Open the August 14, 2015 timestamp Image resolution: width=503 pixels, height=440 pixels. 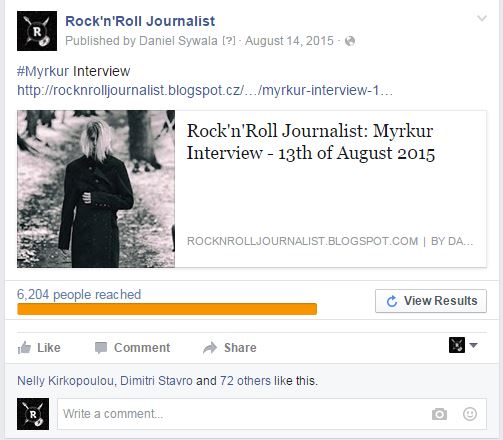point(289,41)
